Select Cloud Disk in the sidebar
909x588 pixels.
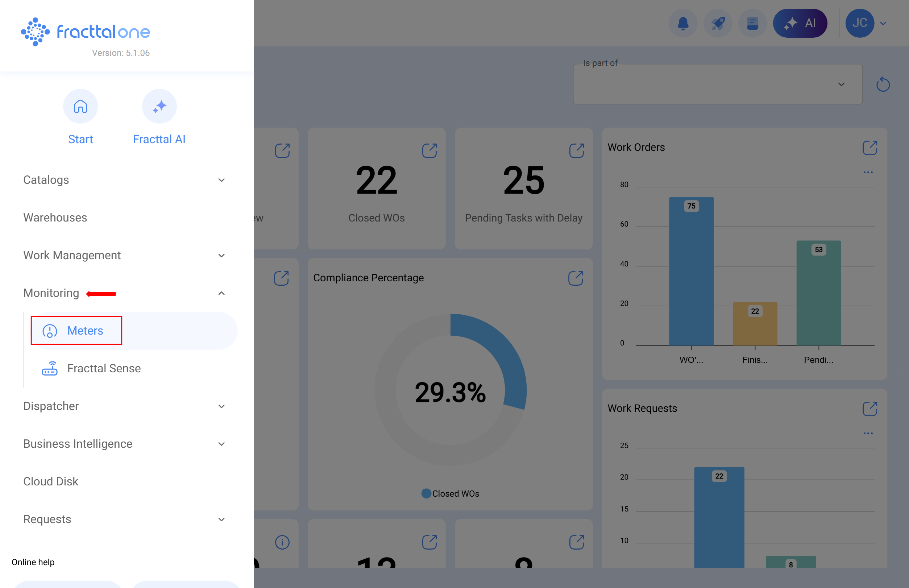coord(50,481)
